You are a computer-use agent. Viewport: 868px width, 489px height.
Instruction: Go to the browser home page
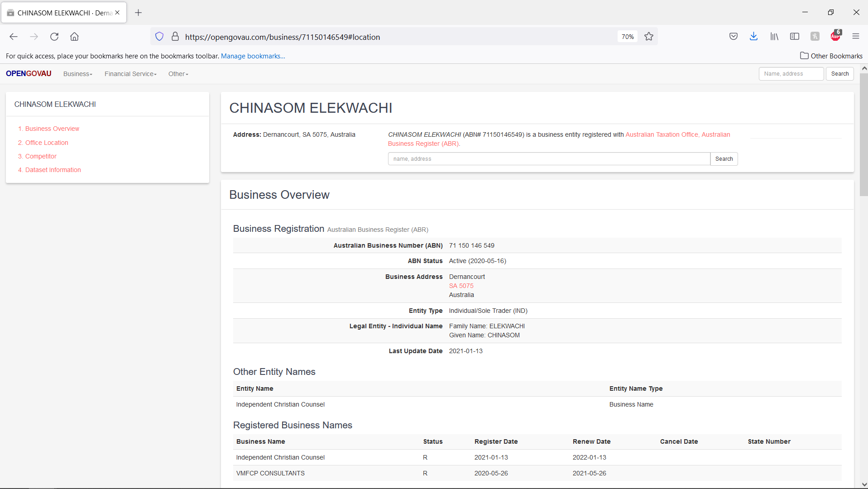tap(74, 37)
